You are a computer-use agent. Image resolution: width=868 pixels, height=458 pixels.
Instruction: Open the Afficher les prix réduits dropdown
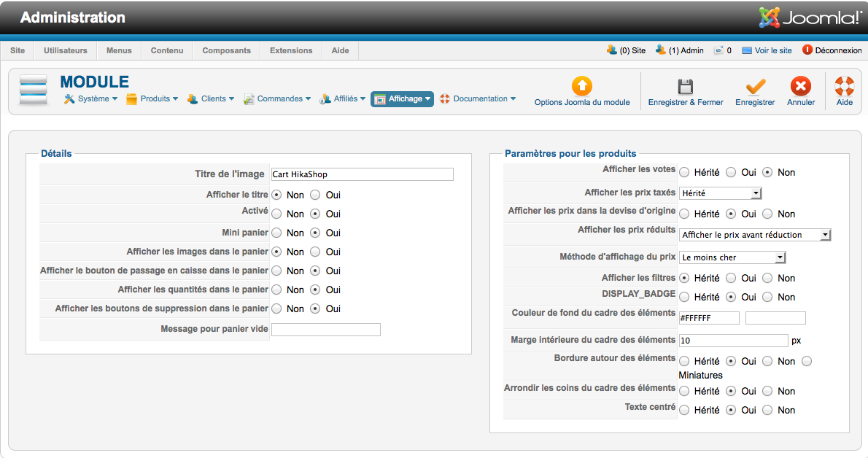point(755,235)
